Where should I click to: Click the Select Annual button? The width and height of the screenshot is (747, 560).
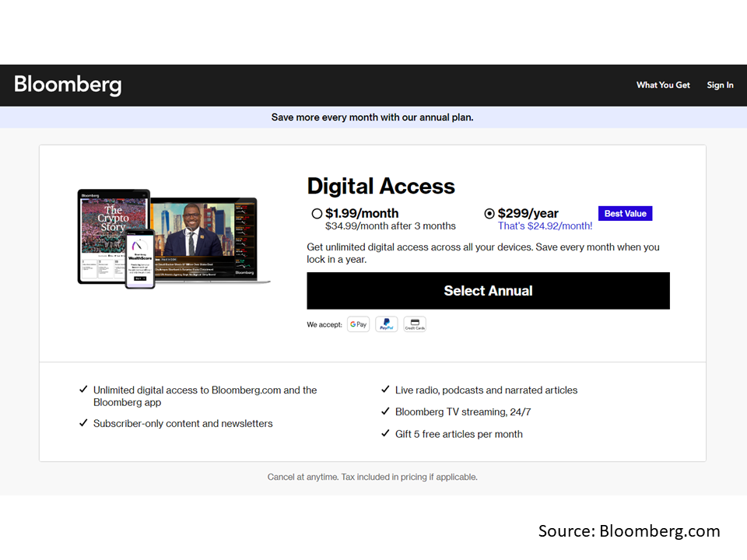(x=489, y=291)
